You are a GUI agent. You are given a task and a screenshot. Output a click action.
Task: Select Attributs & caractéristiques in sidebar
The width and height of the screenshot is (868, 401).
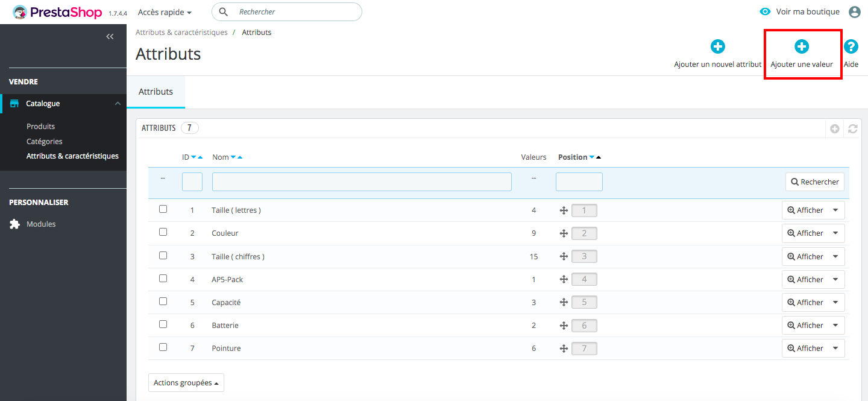[72, 156]
